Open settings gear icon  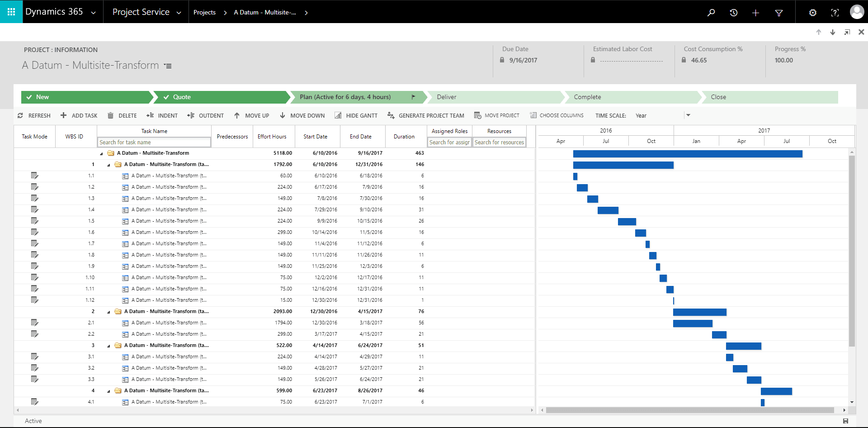812,13
